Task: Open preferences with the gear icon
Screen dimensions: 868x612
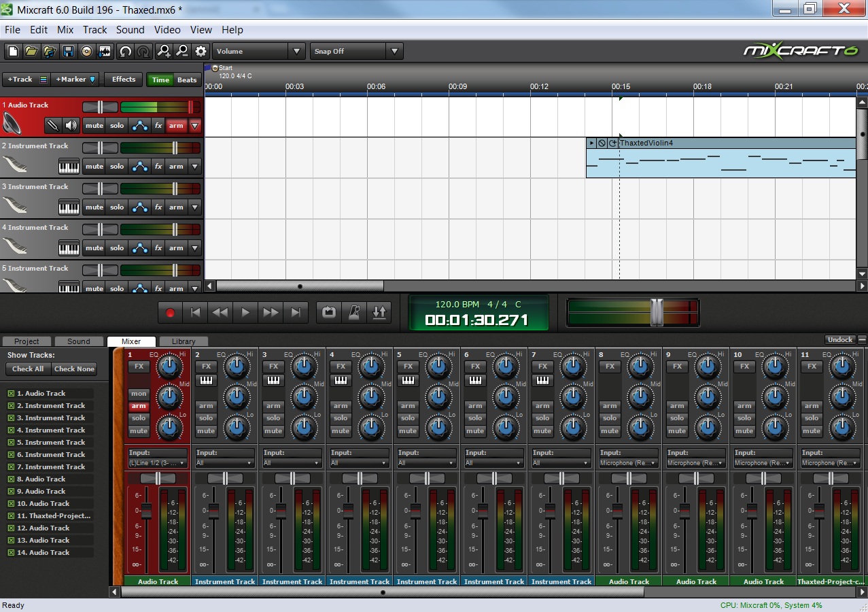Action: [201, 51]
